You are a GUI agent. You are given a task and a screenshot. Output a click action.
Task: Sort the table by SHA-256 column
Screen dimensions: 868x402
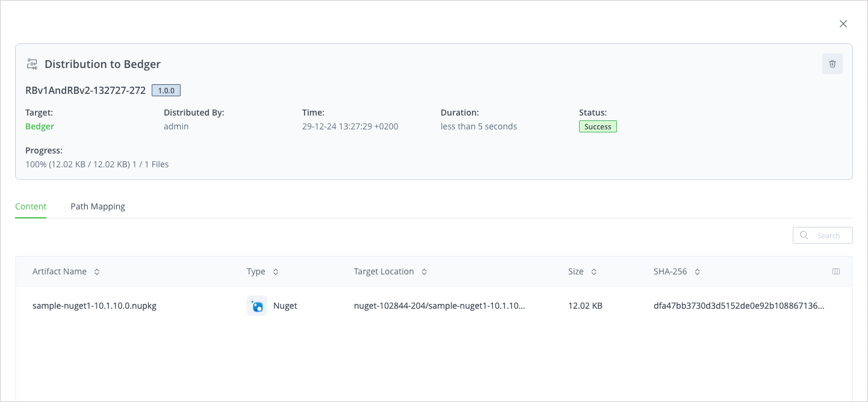pyautogui.click(x=696, y=271)
